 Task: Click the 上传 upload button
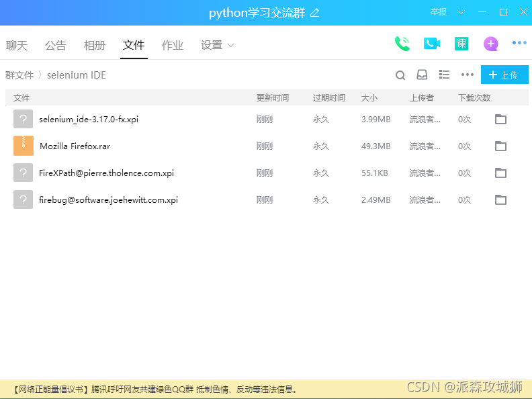(504, 75)
